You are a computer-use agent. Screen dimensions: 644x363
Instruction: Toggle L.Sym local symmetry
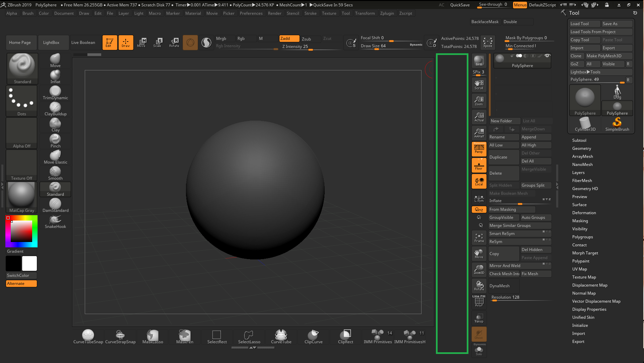tap(479, 198)
